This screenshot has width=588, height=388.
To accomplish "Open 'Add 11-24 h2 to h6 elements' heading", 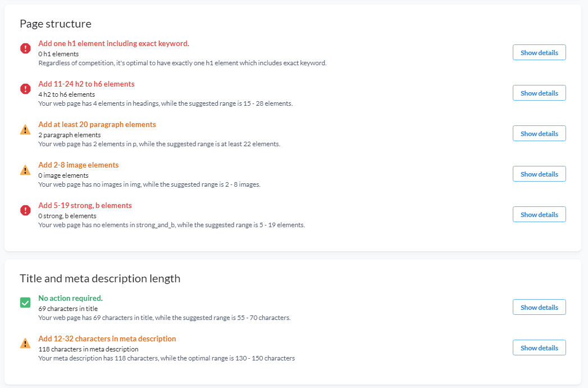I will click(x=86, y=84).
